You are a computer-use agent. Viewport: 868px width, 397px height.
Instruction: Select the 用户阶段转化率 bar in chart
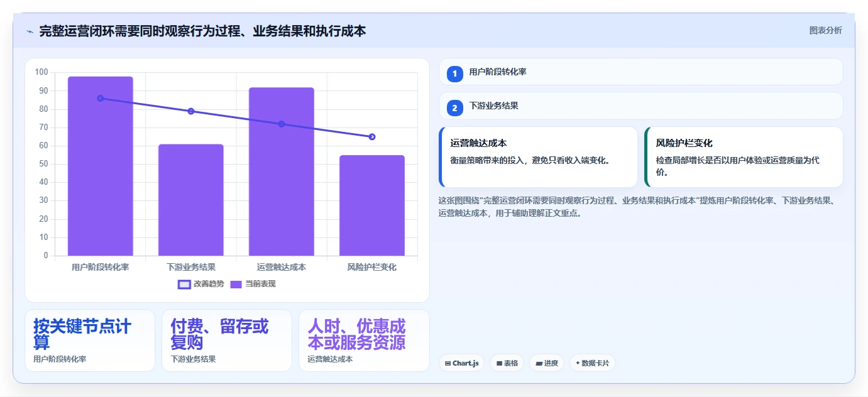(101, 166)
